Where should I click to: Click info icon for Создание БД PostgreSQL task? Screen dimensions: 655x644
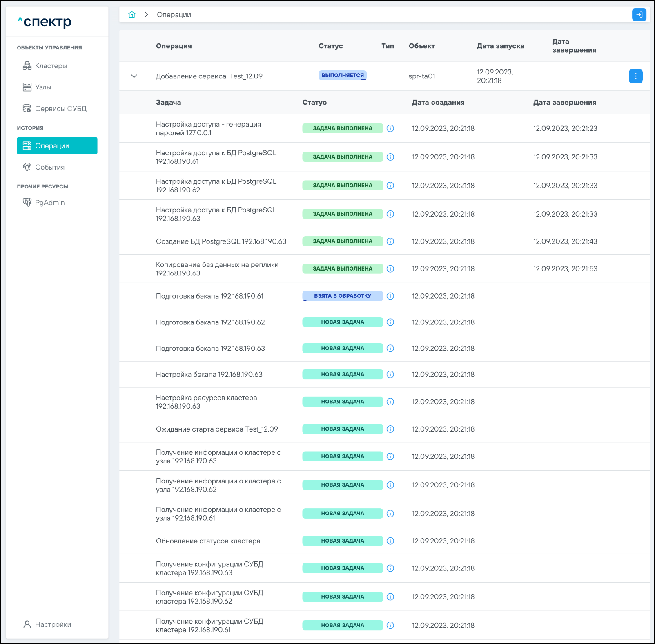(x=390, y=241)
